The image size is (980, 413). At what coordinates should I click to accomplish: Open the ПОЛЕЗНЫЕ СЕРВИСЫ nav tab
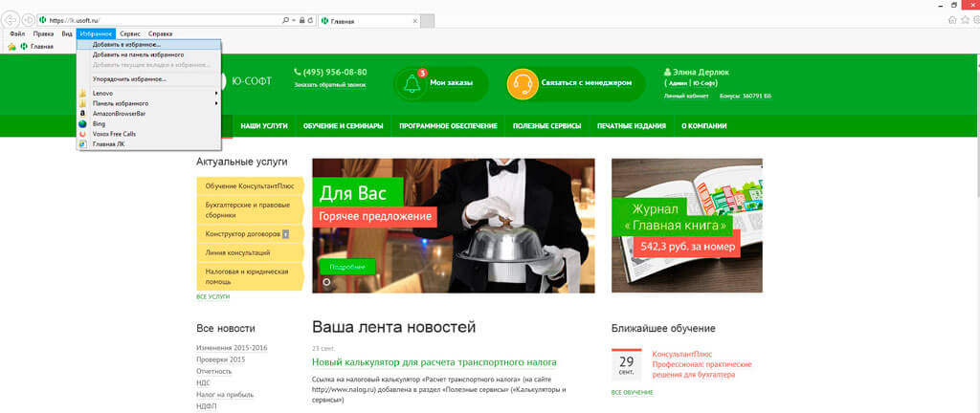click(x=546, y=126)
